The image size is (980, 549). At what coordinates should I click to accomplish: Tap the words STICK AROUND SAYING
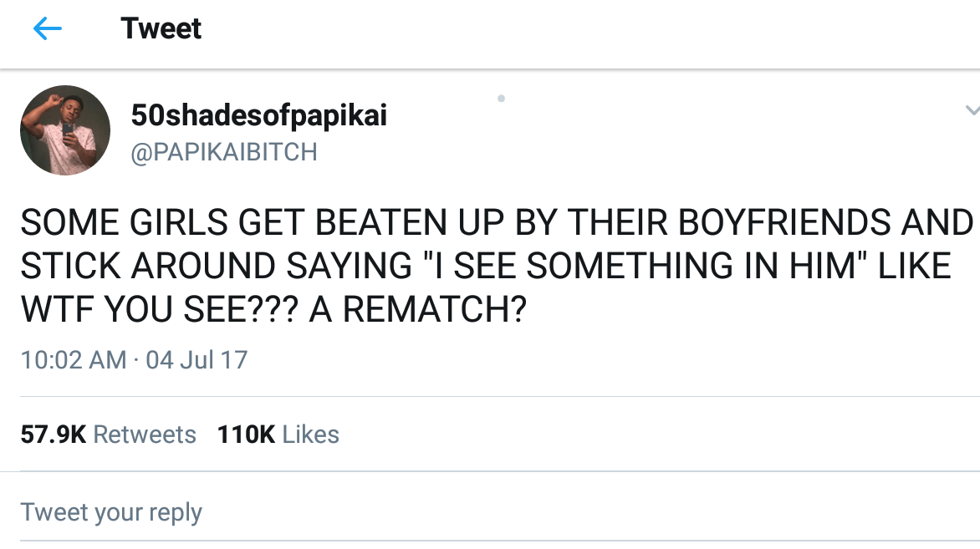point(217,267)
